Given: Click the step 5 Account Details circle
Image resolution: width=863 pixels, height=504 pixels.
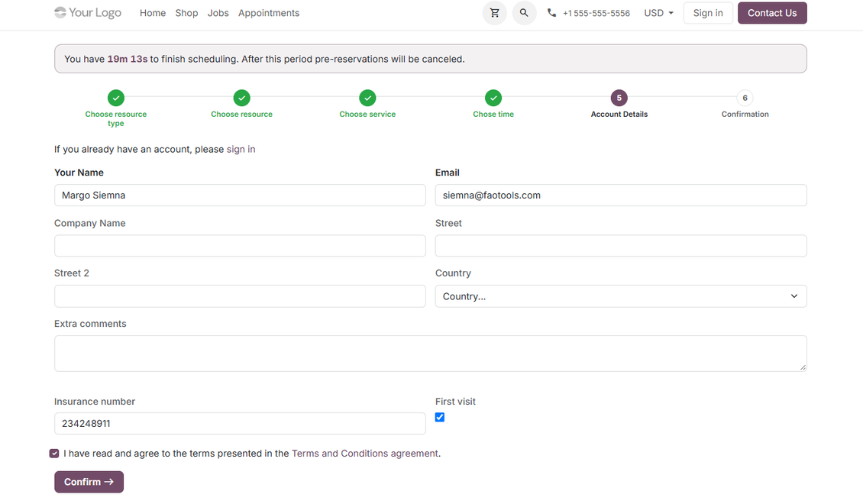Looking at the screenshot, I should pos(619,98).
